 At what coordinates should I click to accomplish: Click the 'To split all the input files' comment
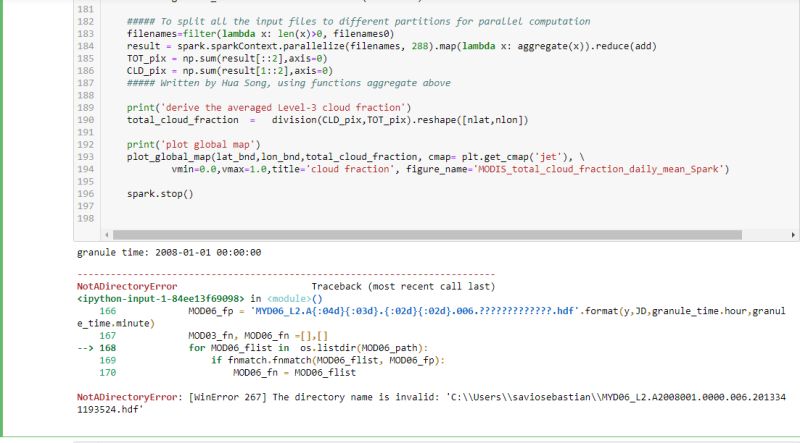coord(359,21)
